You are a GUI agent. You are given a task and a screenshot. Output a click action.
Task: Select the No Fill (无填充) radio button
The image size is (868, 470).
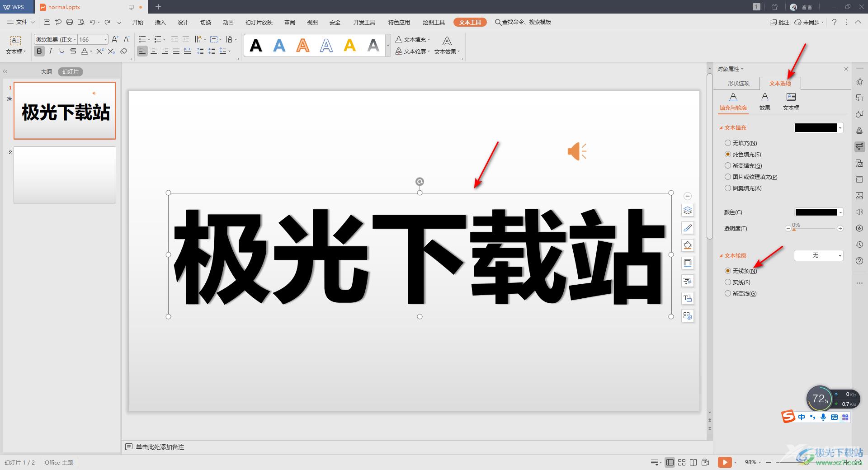tap(728, 143)
